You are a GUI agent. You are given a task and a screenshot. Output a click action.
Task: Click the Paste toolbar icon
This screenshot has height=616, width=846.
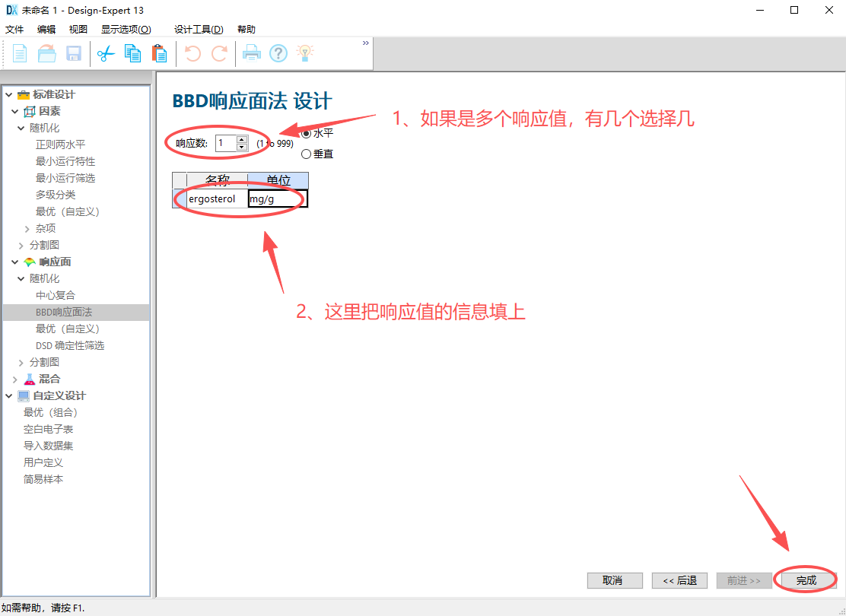coord(160,53)
